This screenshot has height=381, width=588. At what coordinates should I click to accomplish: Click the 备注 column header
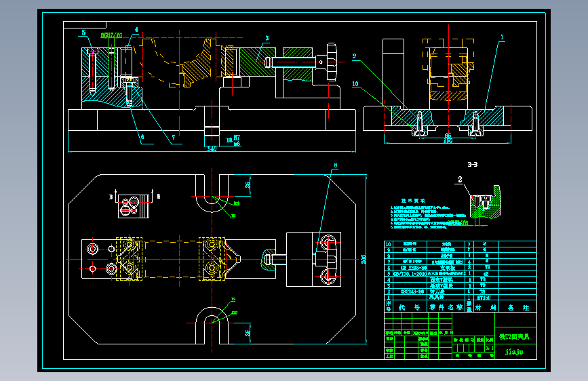click(518, 308)
